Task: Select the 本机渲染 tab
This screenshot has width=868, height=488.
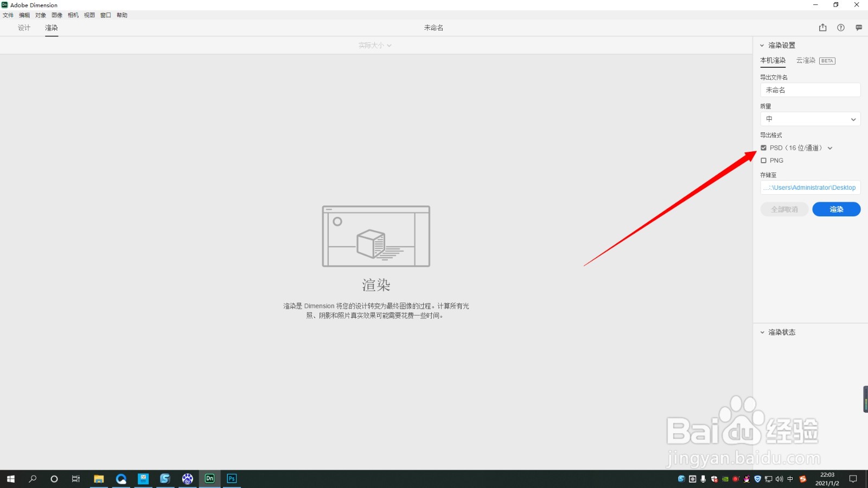Action: point(773,60)
